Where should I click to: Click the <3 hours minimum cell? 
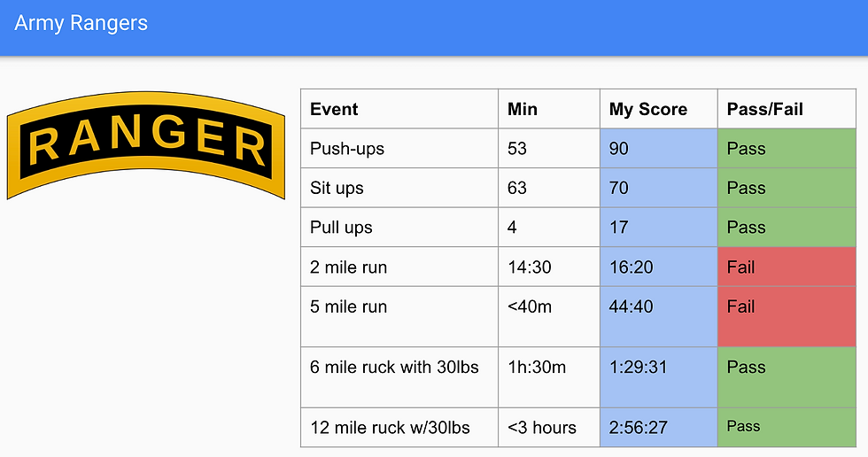point(548,427)
